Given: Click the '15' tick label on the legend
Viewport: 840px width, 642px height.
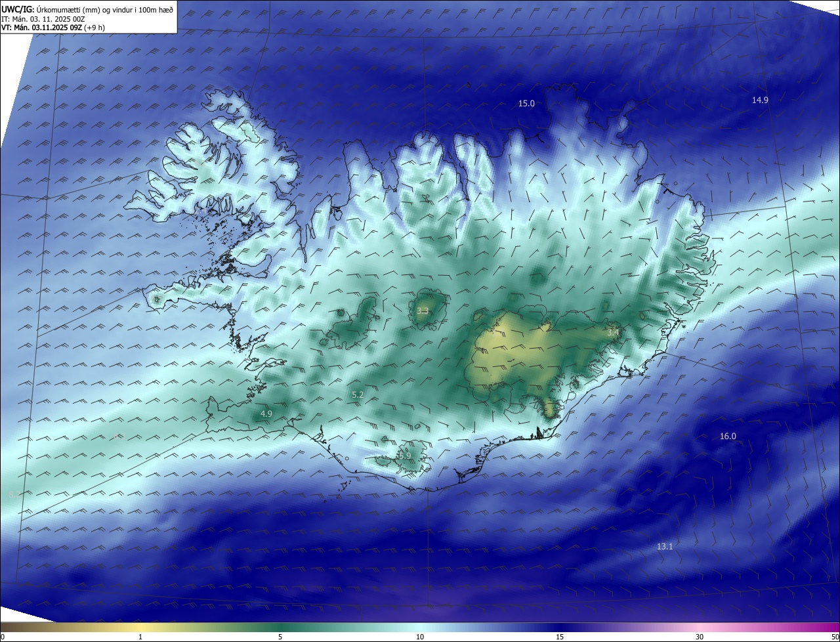Looking at the screenshot, I should click(560, 637).
